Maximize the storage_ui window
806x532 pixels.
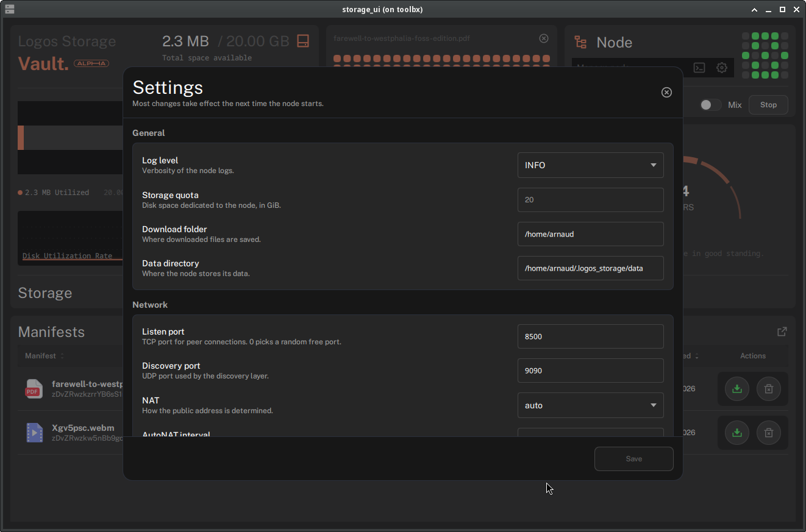(783, 9)
